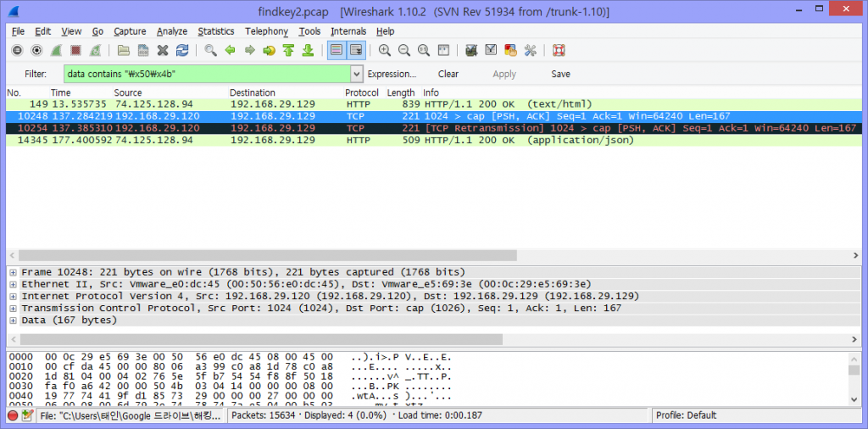Go back in packet history
The height and width of the screenshot is (429, 868).
point(231,50)
